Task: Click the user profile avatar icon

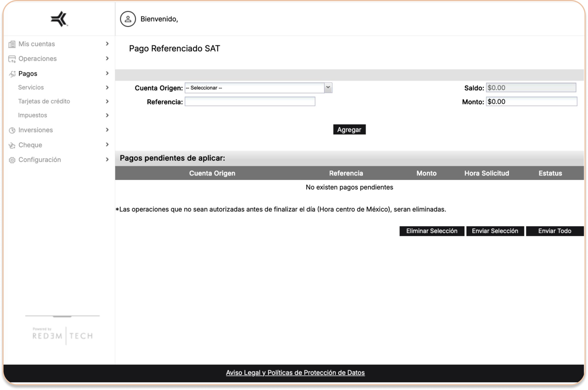Action: tap(128, 19)
